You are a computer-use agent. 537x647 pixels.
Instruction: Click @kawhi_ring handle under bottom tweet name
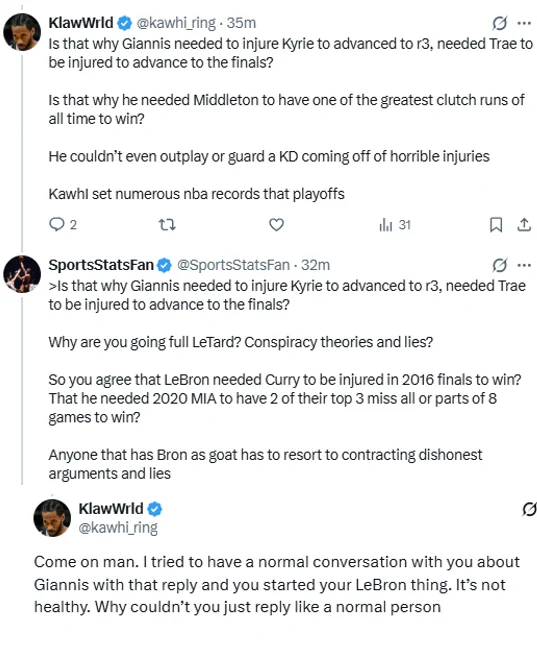pyautogui.click(x=118, y=528)
